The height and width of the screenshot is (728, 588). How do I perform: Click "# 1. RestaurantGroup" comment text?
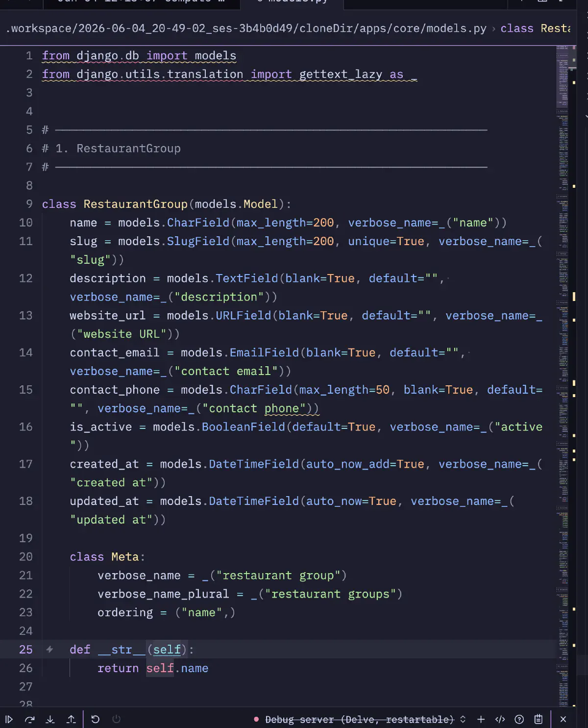(x=111, y=149)
